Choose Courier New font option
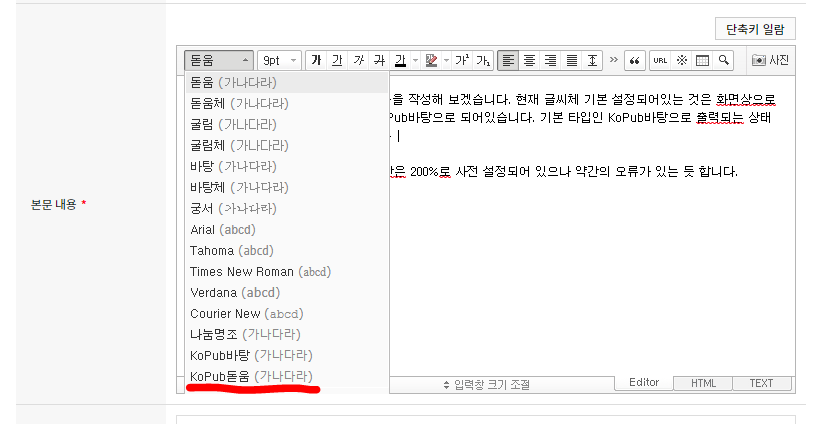The height and width of the screenshot is (424, 835). tap(286, 314)
